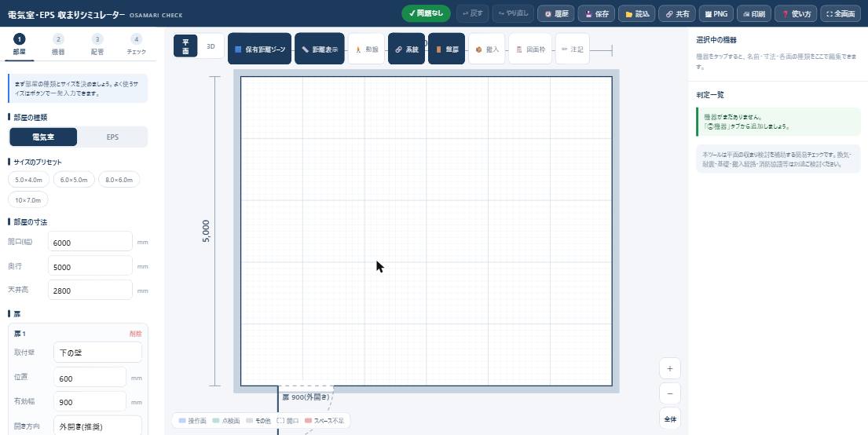Click the 判定一覧 heading
The height and width of the screenshot is (435, 868).
[710, 95]
